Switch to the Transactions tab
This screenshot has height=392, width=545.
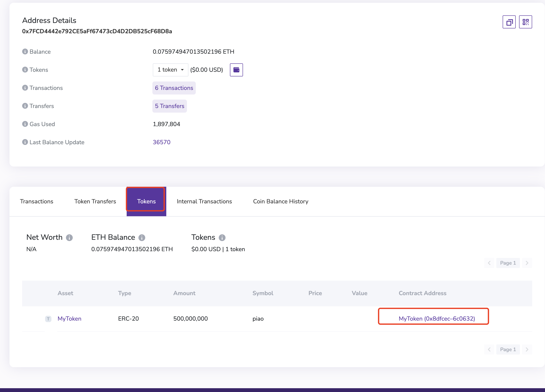click(x=36, y=201)
